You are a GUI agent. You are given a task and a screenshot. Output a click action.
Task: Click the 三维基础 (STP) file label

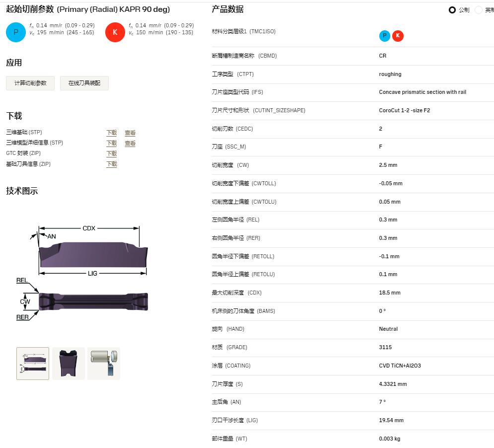[24, 133]
